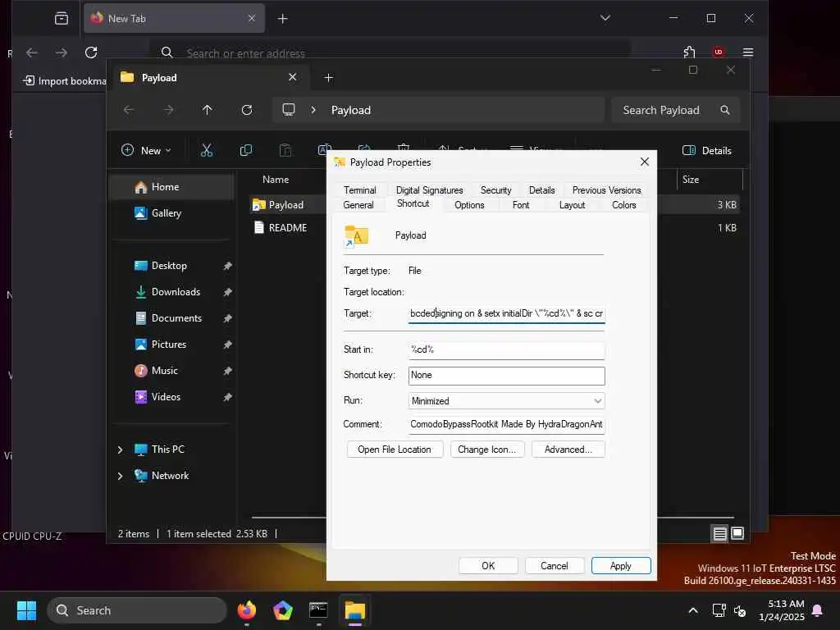The height and width of the screenshot is (630, 840).
Task: Switch to the Layout tab
Action: click(x=572, y=205)
